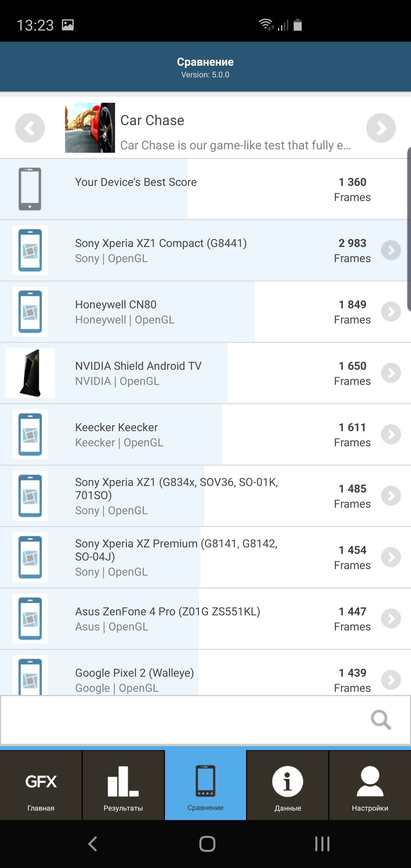The image size is (411, 868).
Task: Expand Sony Xperia XZ1 Compact details arrow
Action: (x=391, y=250)
